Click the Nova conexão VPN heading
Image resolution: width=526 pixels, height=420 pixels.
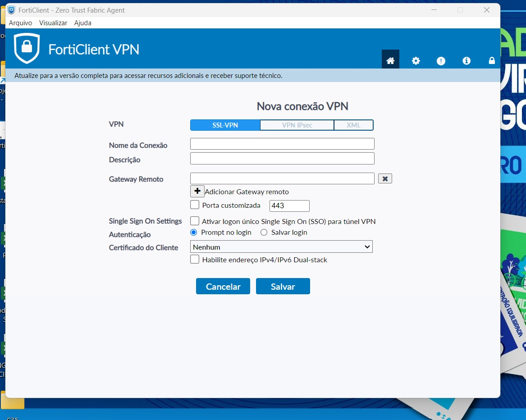pyautogui.click(x=302, y=106)
